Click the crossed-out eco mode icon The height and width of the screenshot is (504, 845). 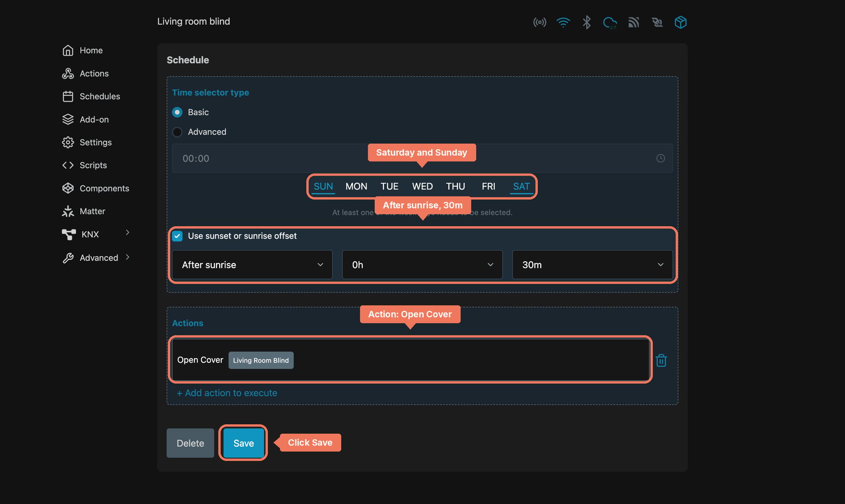point(657,22)
